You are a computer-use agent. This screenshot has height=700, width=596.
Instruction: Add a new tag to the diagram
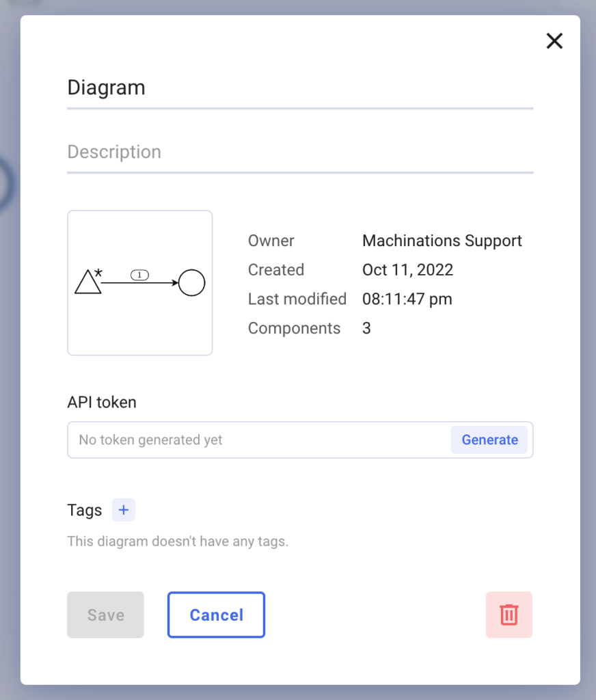124,509
